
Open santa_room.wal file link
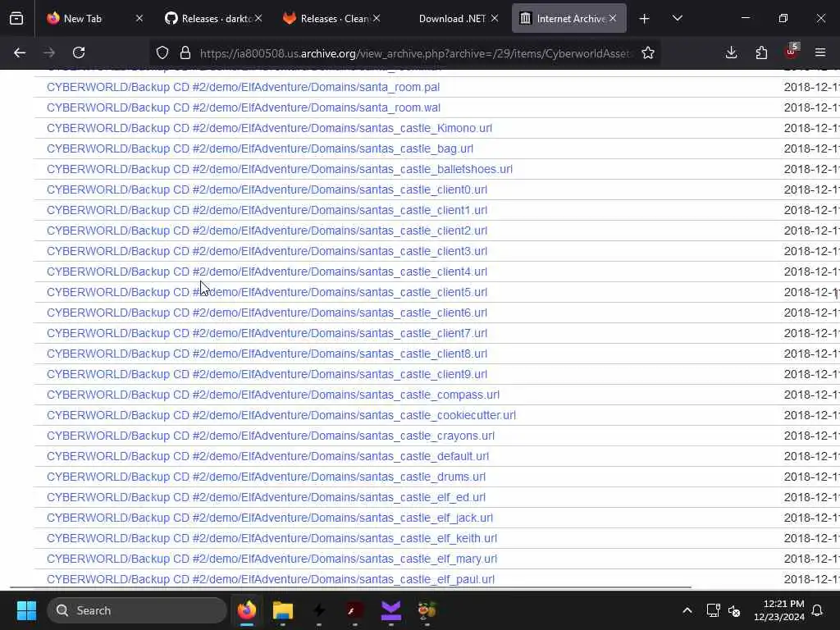pyautogui.click(x=244, y=107)
